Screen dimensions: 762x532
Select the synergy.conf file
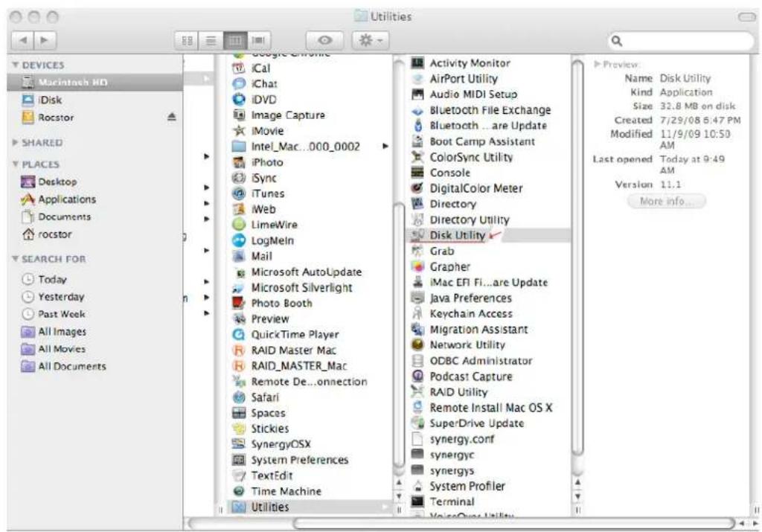coord(488,439)
